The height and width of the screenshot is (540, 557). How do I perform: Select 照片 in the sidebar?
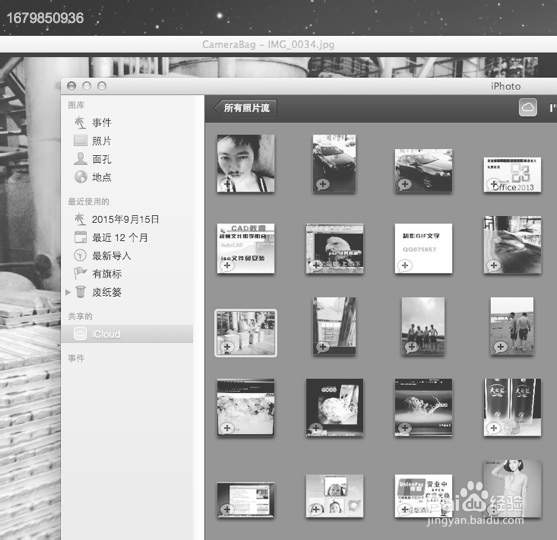102,141
